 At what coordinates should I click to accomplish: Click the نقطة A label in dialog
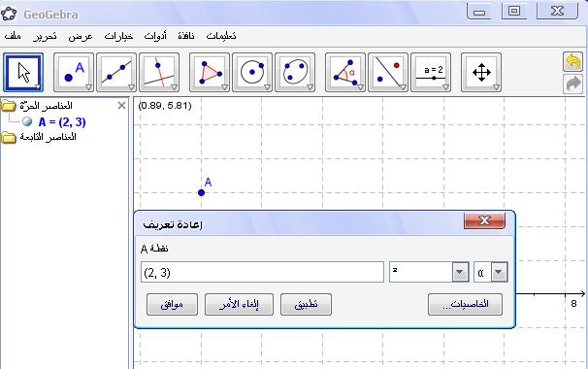tap(154, 249)
